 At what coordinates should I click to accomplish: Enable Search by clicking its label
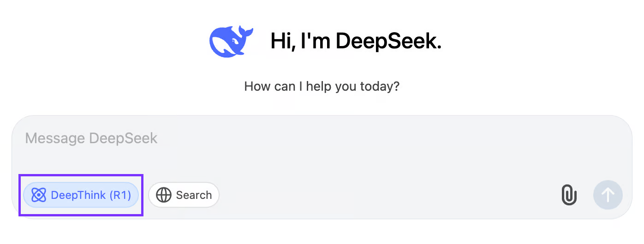click(x=194, y=195)
